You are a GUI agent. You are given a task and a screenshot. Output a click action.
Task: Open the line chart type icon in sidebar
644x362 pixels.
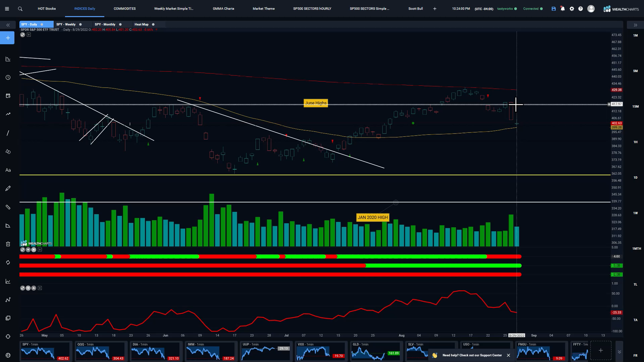[x=8, y=281]
